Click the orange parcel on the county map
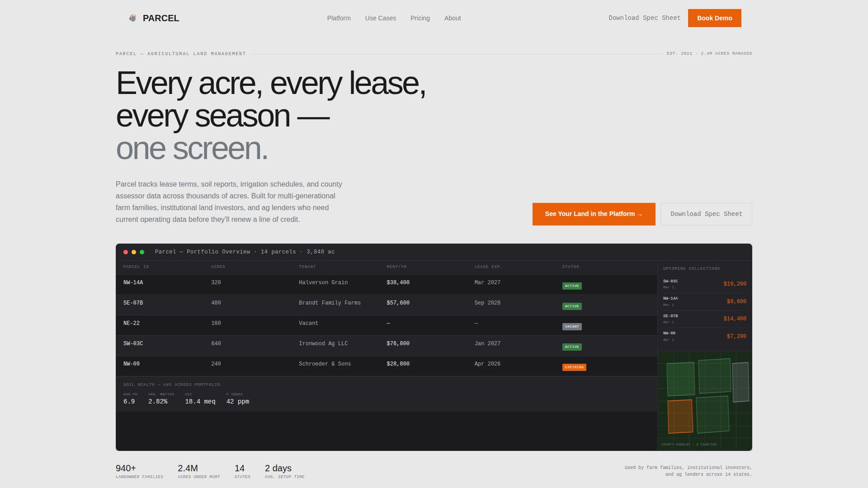Image resolution: width=868 pixels, height=488 pixels. tap(680, 416)
